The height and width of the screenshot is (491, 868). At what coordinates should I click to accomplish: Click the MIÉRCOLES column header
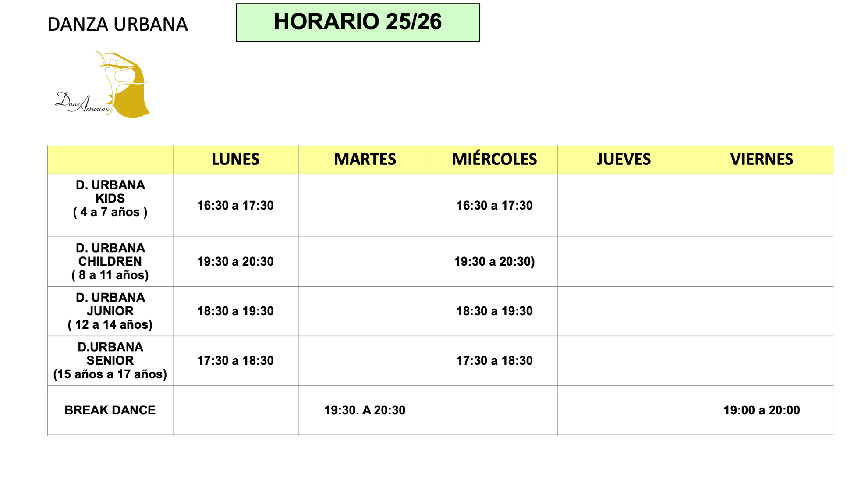pos(494,159)
